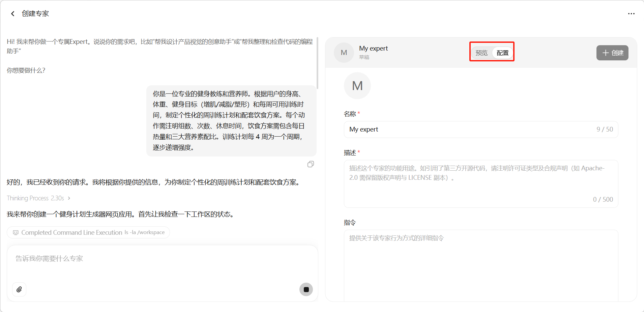
Task: Switch to the 预览 tab
Action: (x=481, y=53)
